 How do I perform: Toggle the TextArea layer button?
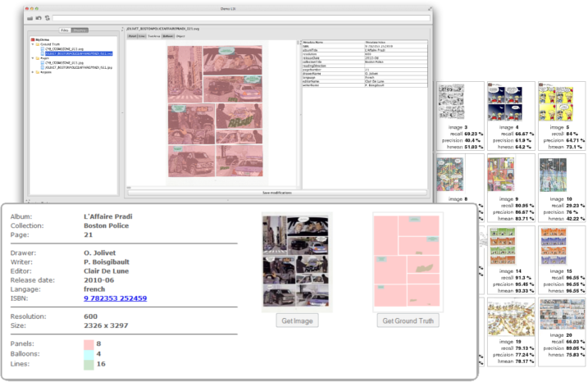coord(153,36)
